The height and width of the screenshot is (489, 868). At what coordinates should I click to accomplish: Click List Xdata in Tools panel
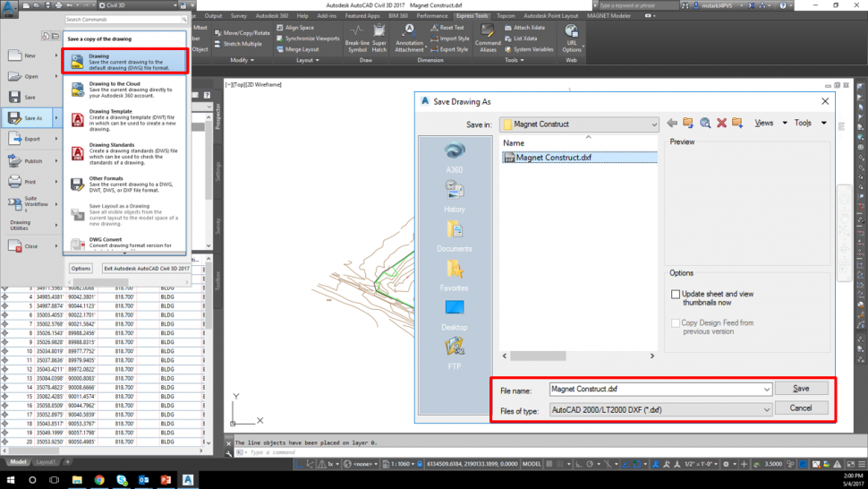coord(521,39)
